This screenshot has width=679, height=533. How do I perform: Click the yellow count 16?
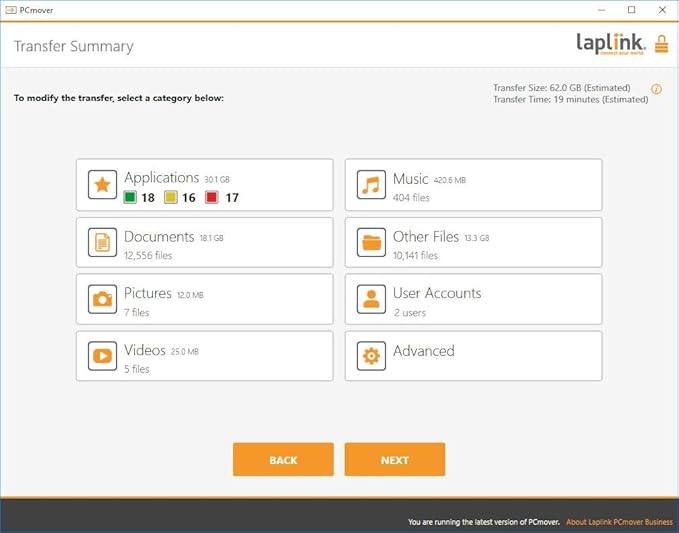(188, 198)
